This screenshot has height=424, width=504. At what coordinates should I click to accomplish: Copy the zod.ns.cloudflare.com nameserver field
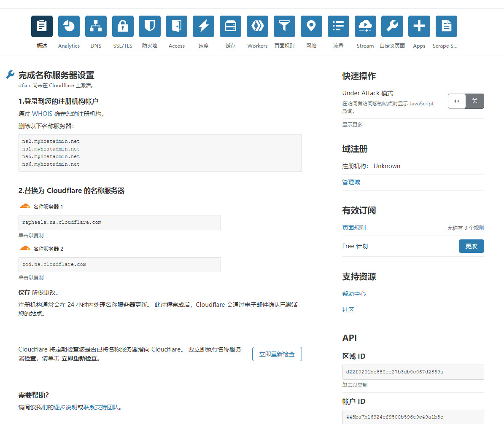[120, 265]
